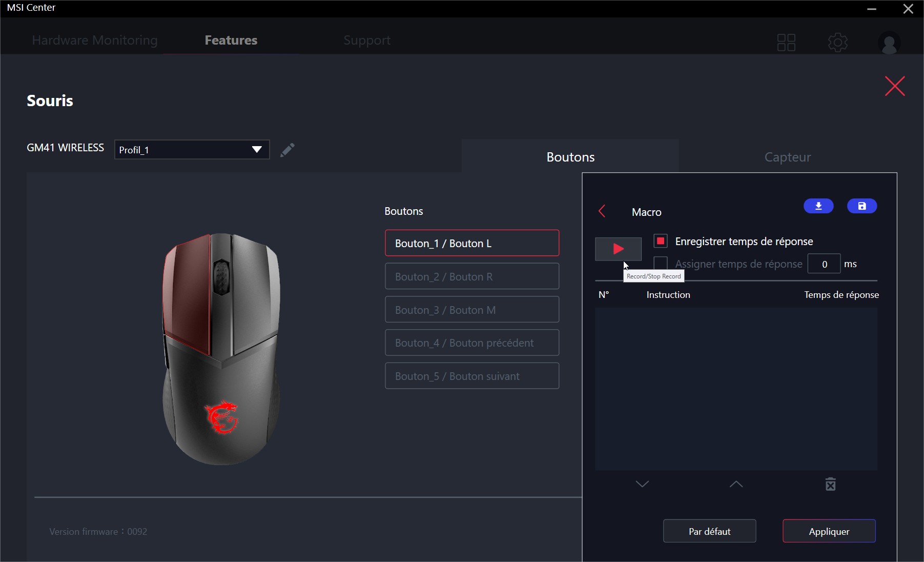Click the blue import macro download icon
The height and width of the screenshot is (562, 924).
tap(818, 206)
